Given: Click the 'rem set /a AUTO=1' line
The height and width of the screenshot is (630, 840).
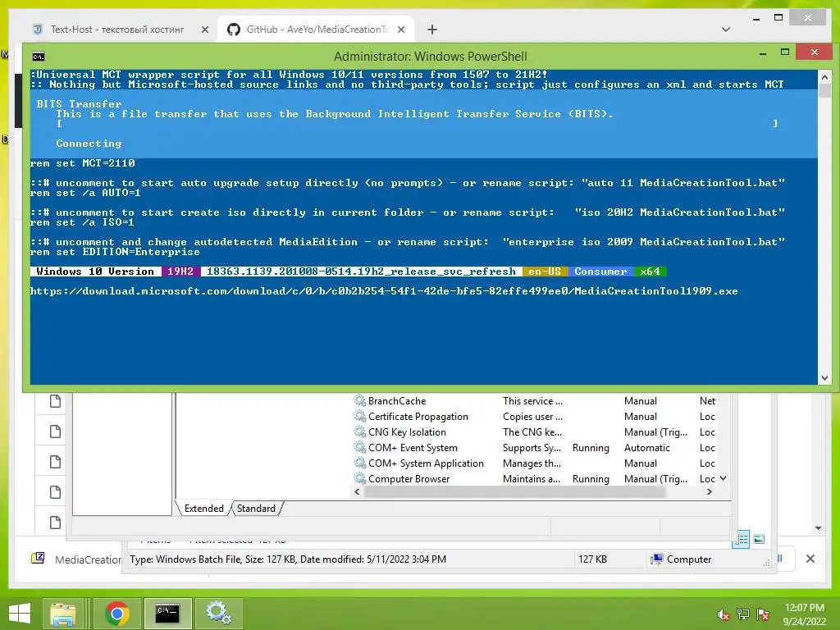Looking at the screenshot, I should coord(85,193).
